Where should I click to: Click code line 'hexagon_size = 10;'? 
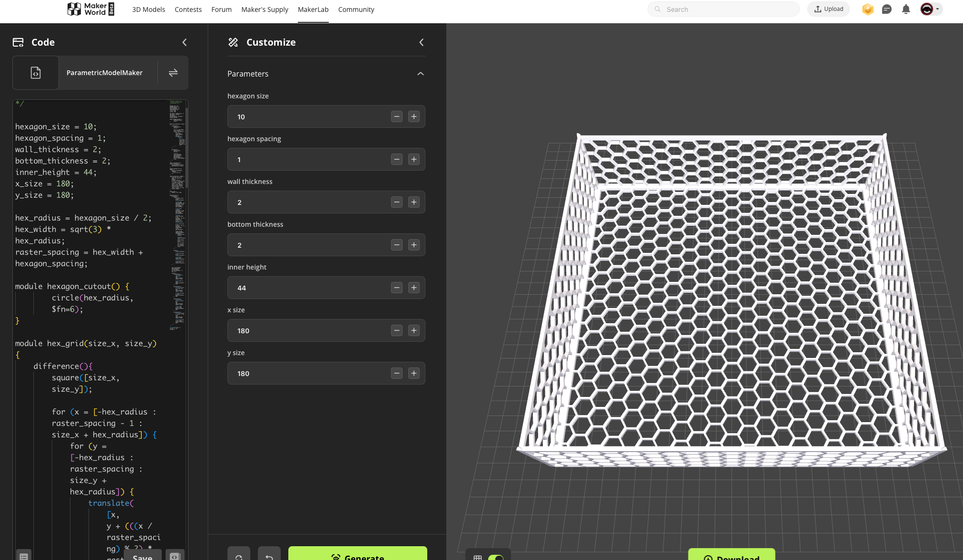[56, 126]
